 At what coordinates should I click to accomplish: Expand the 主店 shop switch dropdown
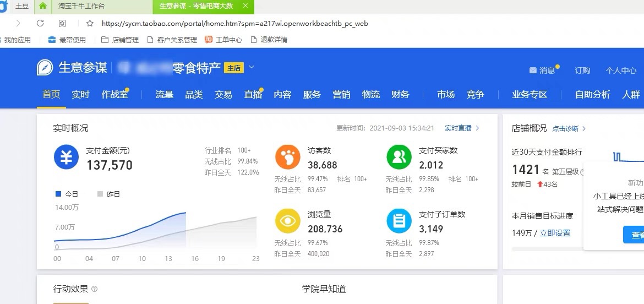coord(252,67)
